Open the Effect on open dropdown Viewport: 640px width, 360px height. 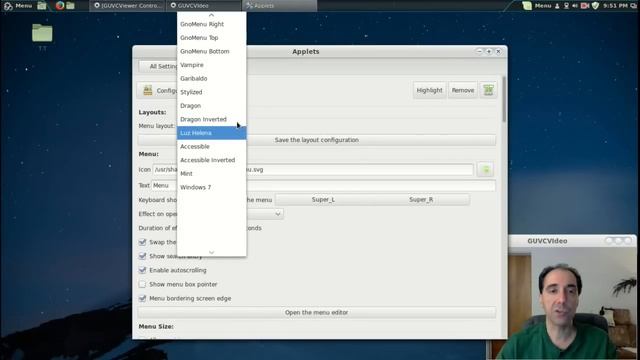click(264, 214)
